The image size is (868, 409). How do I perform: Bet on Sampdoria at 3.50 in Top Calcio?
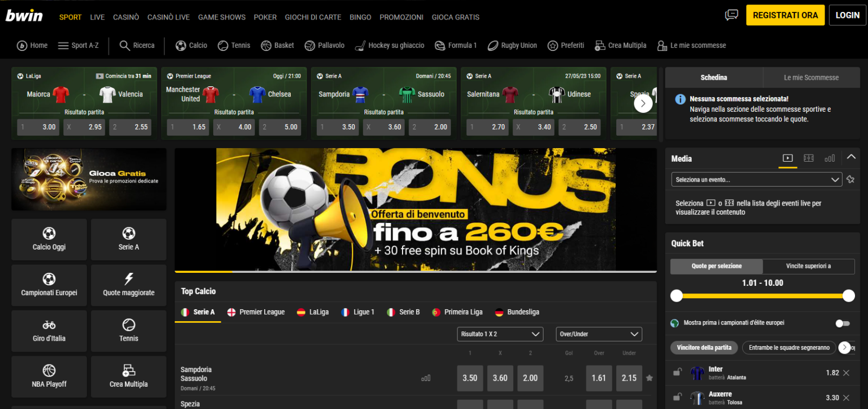tap(470, 378)
